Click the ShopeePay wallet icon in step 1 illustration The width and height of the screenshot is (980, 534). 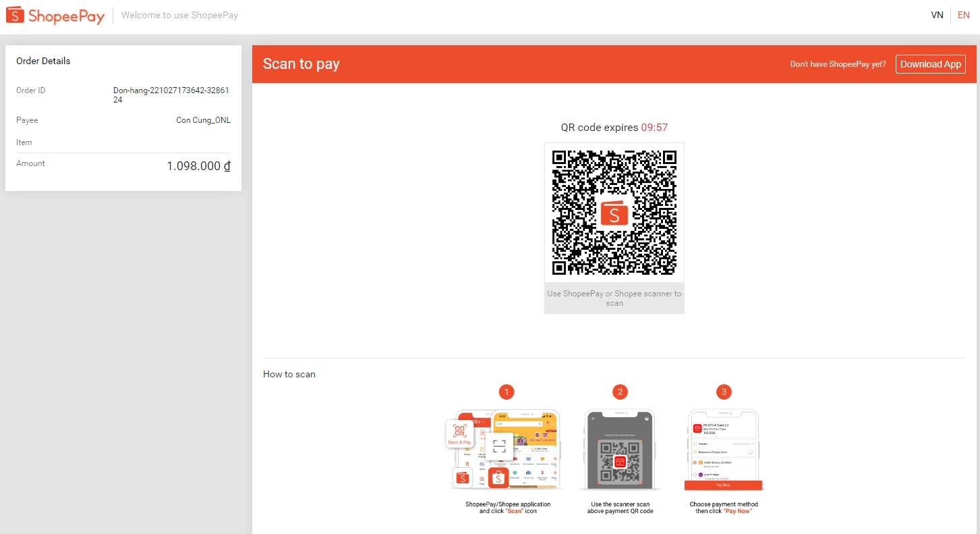pyautogui.click(x=463, y=478)
